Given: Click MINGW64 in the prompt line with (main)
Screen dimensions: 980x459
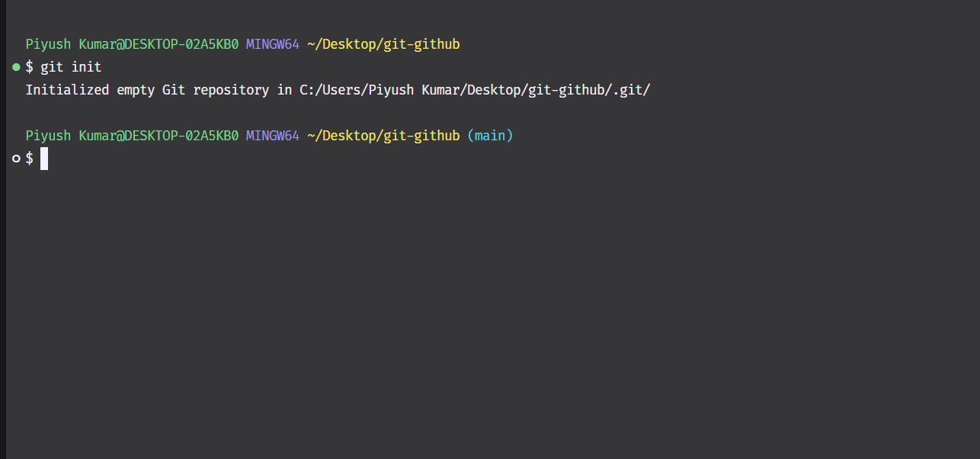Looking at the screenshot, I should (x=272, y=136).
